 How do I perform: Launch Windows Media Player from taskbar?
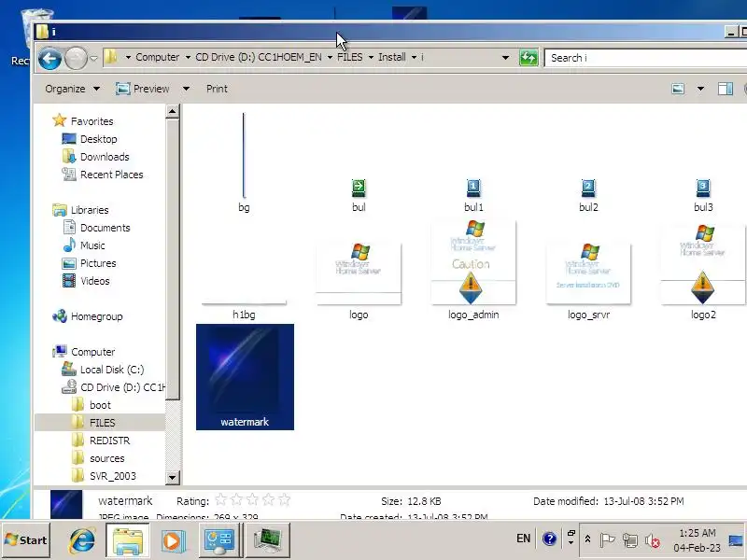(x=172, y=541)
